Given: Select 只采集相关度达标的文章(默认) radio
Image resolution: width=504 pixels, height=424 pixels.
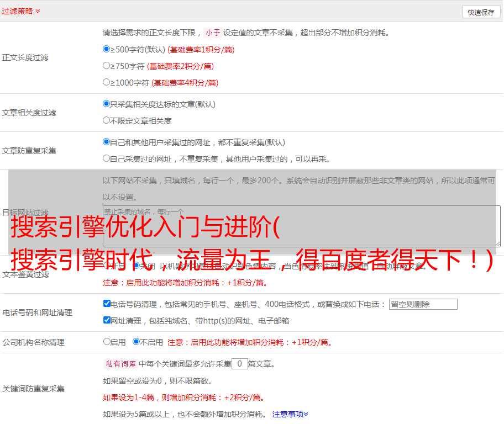Looking at the screenshot, I should pyautogui.click(x=107, y=104).
